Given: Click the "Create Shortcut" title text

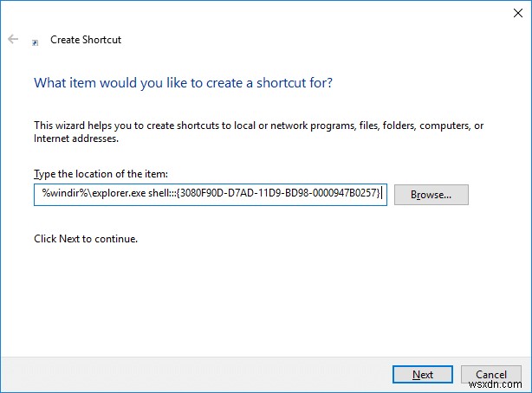Looking at the screenshot, I should click(x=86, y=40).
